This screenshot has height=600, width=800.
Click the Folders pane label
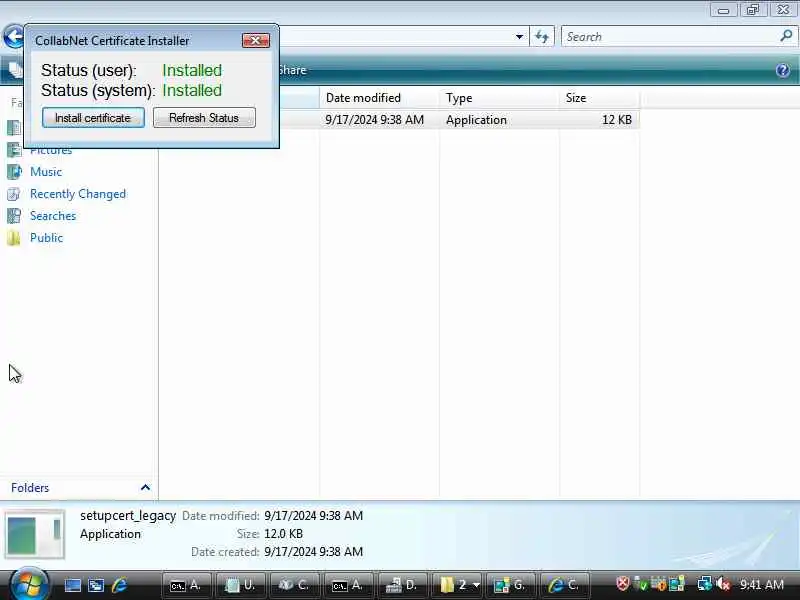[30, 488]
